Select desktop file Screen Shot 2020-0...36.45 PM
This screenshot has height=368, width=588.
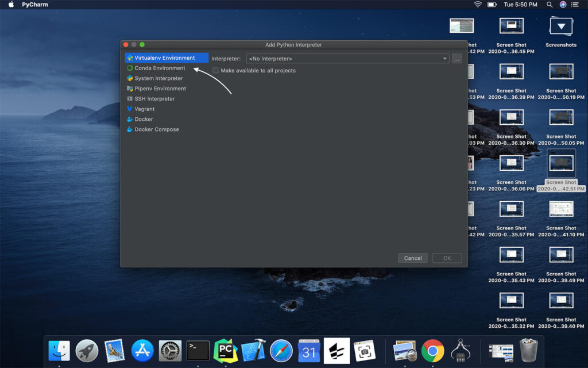[511, 26]
